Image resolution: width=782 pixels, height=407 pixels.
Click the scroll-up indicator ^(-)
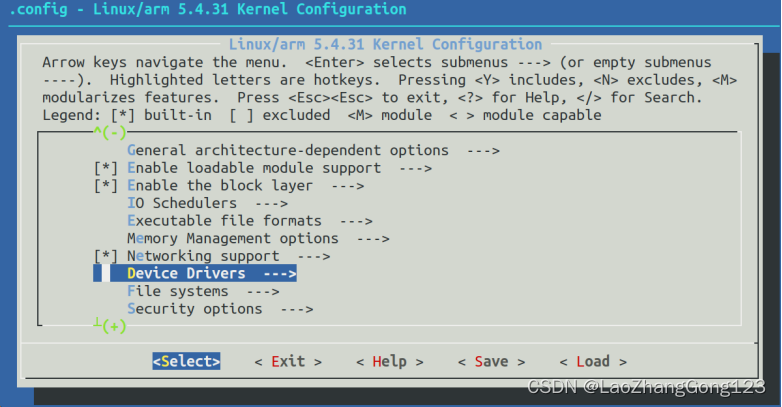click(110, 133)
